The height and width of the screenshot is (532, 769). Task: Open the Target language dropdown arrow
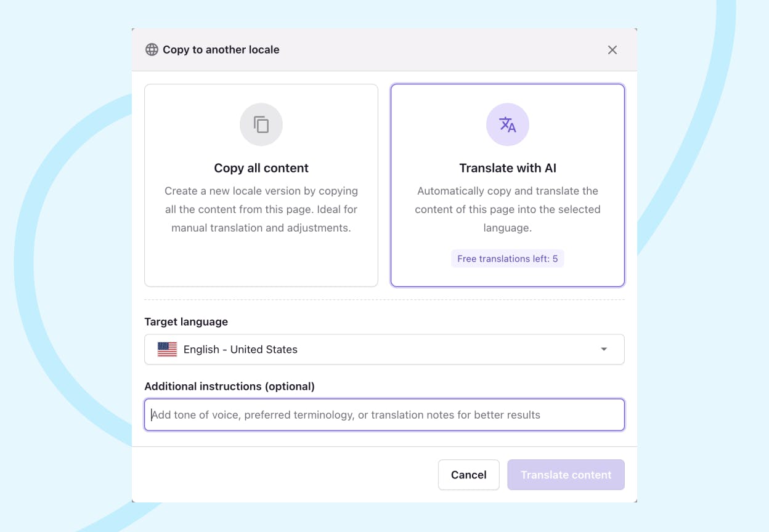(x=604, y=349)
